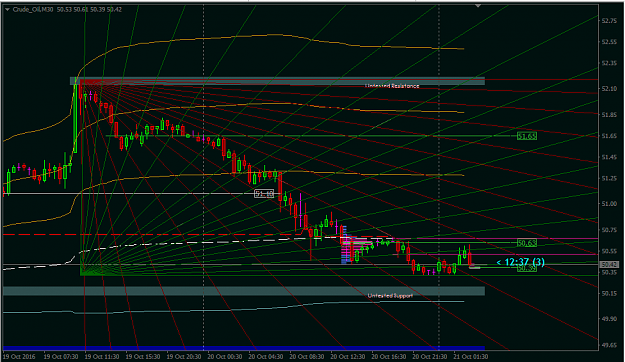Open the dropdown arrow before Crude_Oil,M30
Viewport: 625px width, 362px height.
[x=7, y=10]
